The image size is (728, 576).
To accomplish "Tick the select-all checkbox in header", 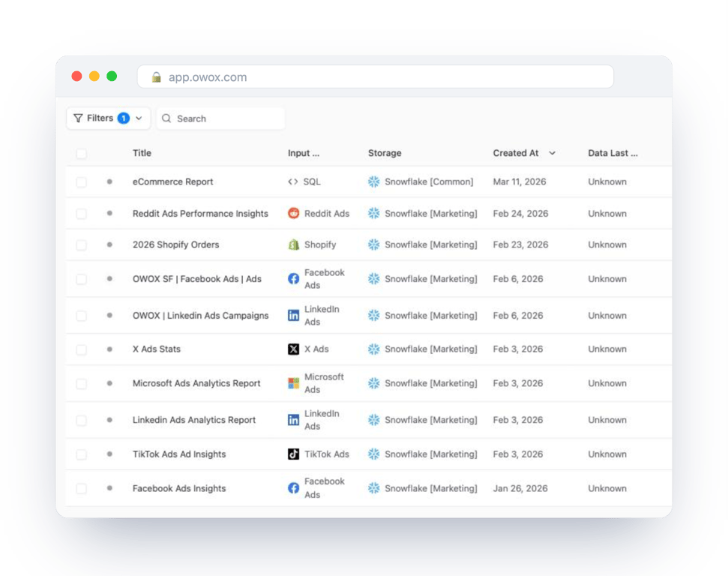I will (x=81, y=153).
